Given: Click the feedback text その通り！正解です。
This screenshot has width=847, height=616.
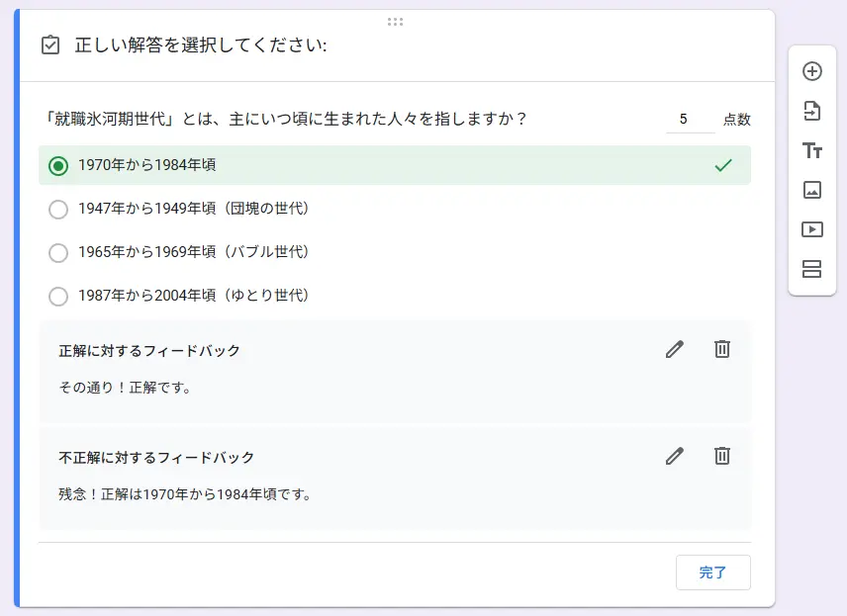Looking at the screenshot, I should click(126, 387).
